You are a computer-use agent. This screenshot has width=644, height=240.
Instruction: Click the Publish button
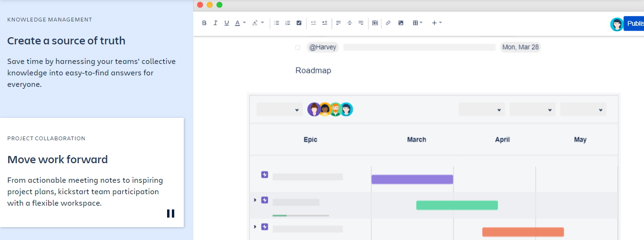pyautogui.click(x=634, y=23)
